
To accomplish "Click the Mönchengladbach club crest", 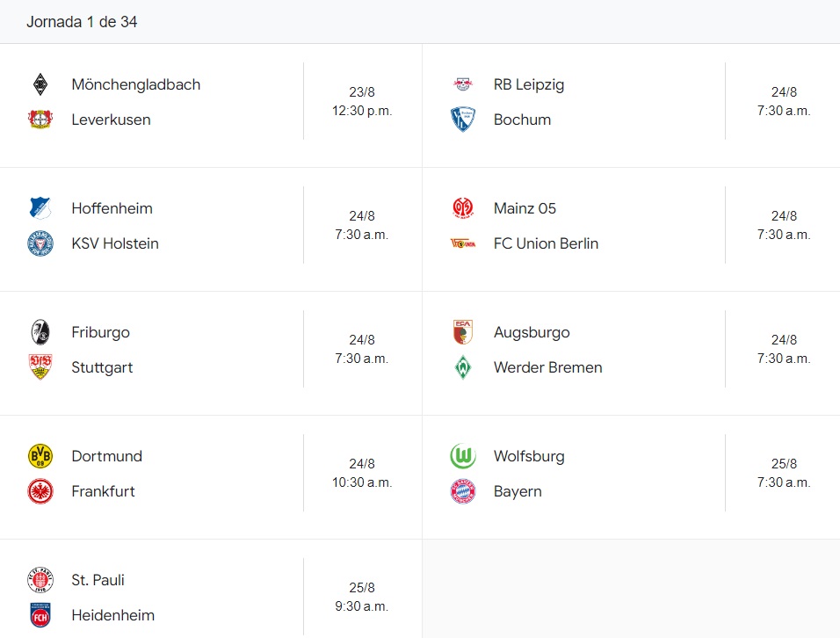I will pos(40,84).
